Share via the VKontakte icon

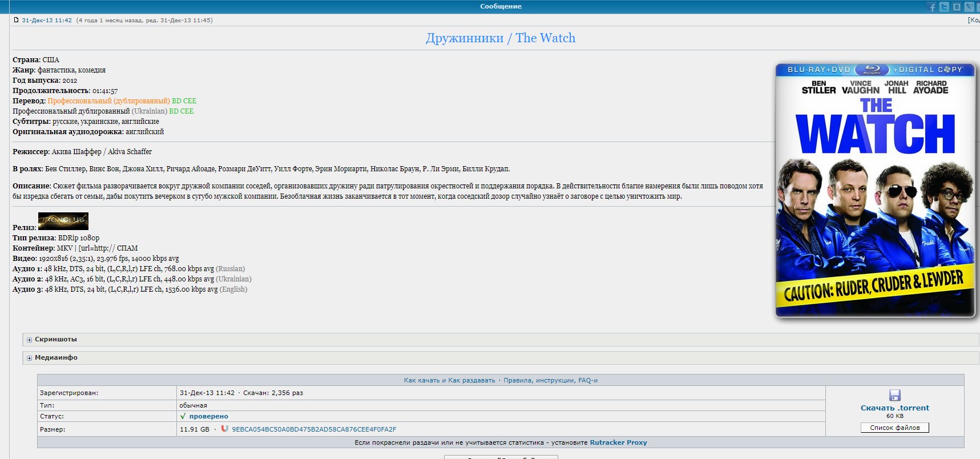(957, 7)
